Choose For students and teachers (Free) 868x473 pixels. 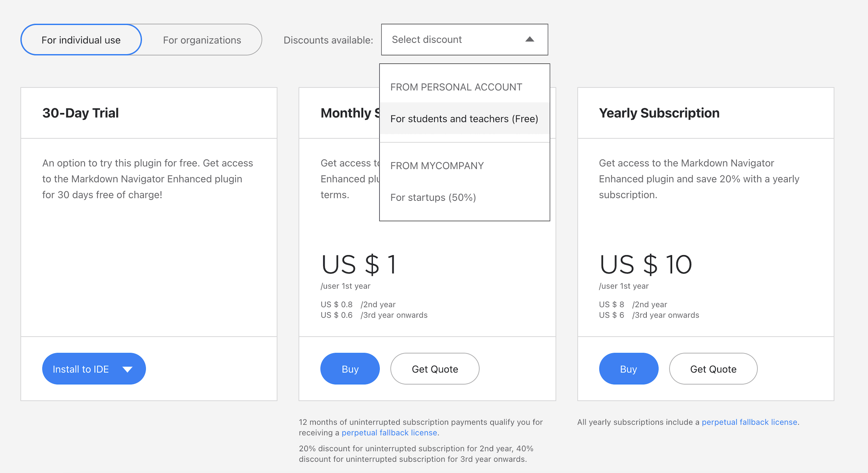coord(465,118)
